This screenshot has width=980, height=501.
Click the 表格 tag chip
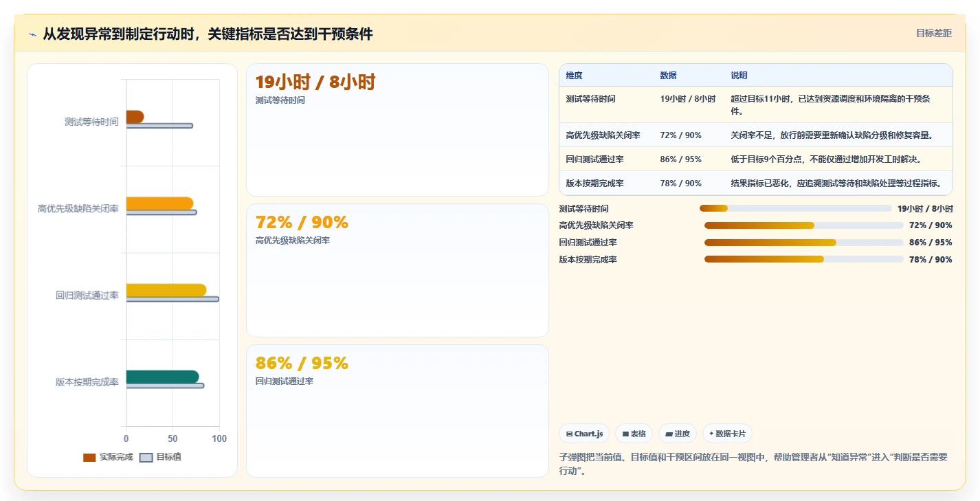(x=634, y=434)
